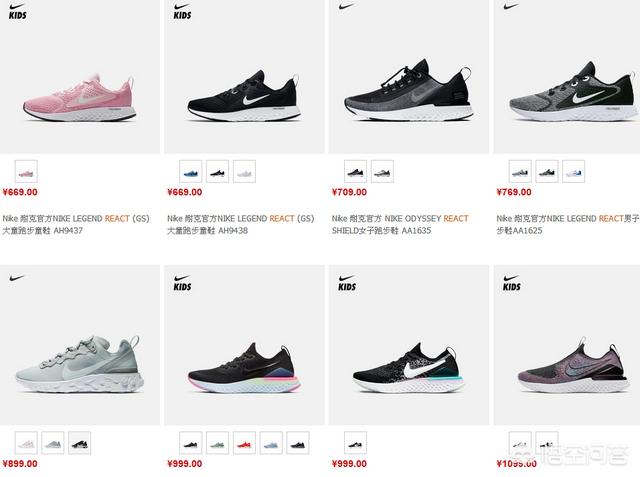Click the ¥709.00 price label
This screenshot has height=477, width=640.
pyautogui.click(x=349, y=192)
